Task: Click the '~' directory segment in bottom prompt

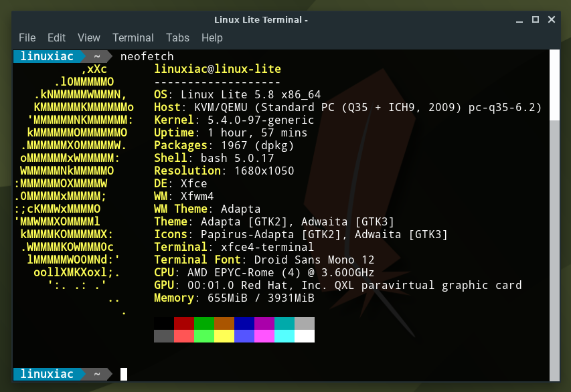Action: pos(97,374)
